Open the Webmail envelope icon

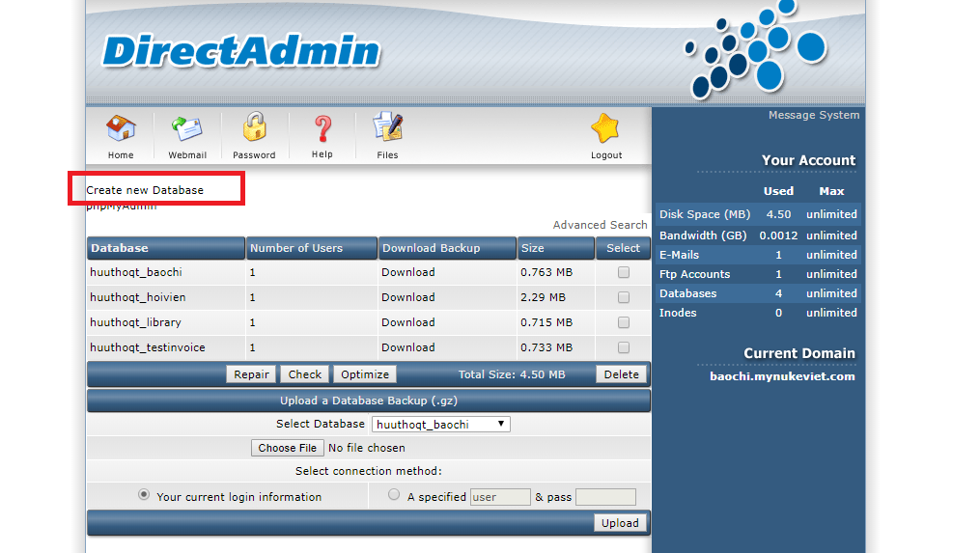coord(187,129)
